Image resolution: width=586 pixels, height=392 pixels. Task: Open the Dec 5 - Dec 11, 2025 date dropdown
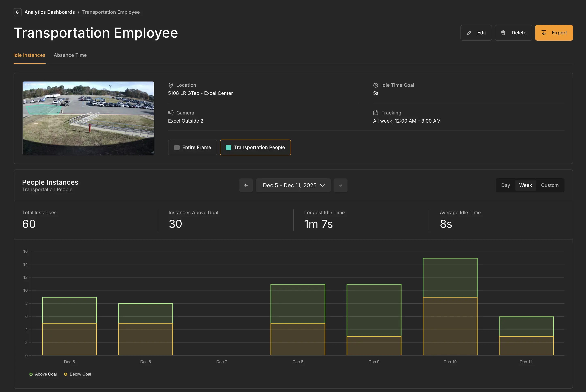click(293, 185)
